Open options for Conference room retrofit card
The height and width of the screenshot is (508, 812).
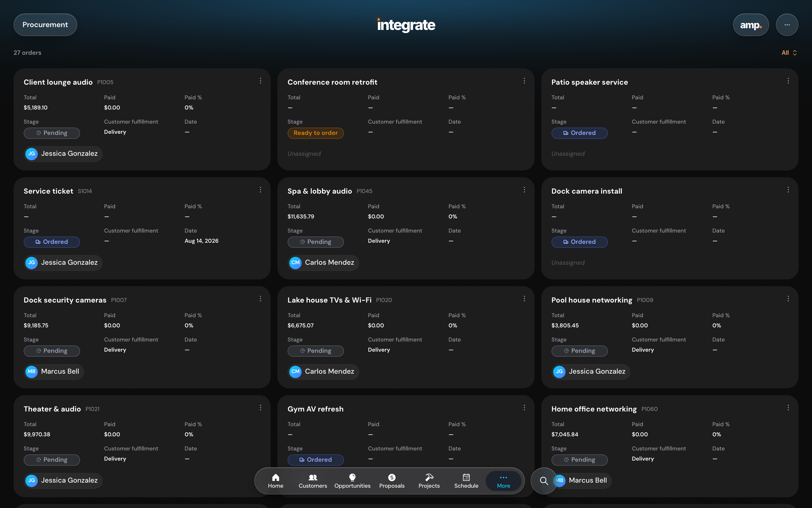click(524, 81)
